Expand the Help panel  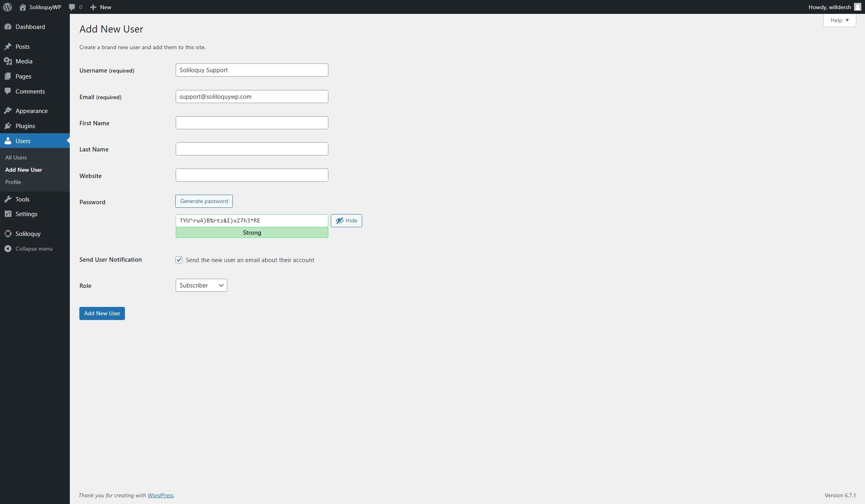tap(839, 20)
